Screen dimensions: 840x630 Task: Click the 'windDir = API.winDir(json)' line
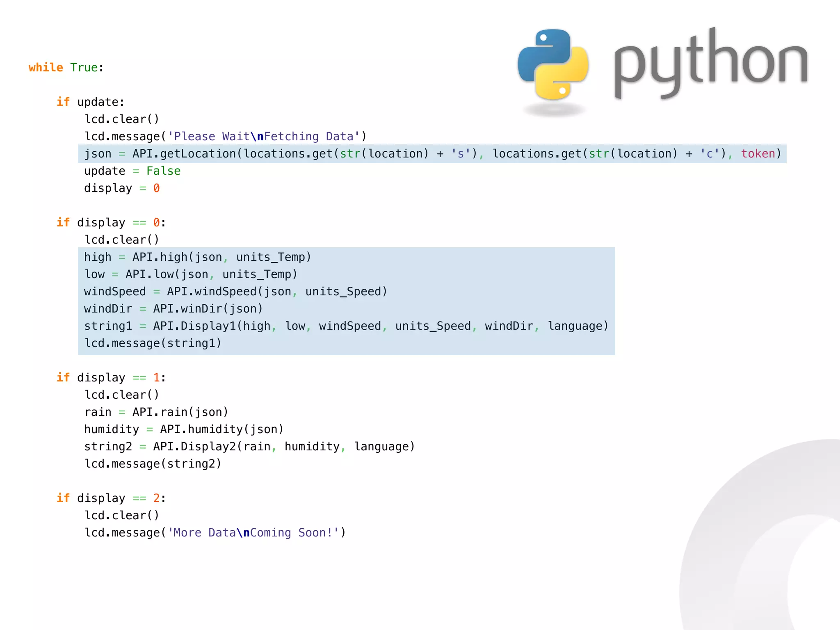(173, 308)
